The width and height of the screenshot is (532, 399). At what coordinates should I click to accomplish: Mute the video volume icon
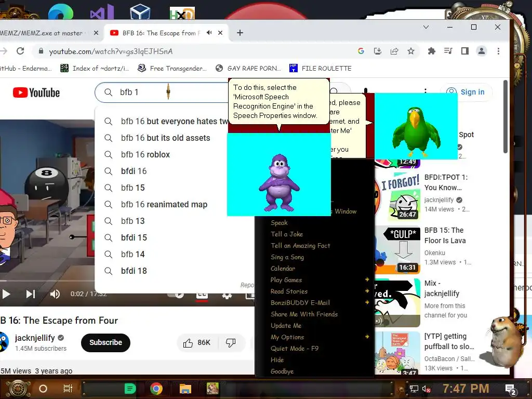pyautogui.click(x=55, y=294)
